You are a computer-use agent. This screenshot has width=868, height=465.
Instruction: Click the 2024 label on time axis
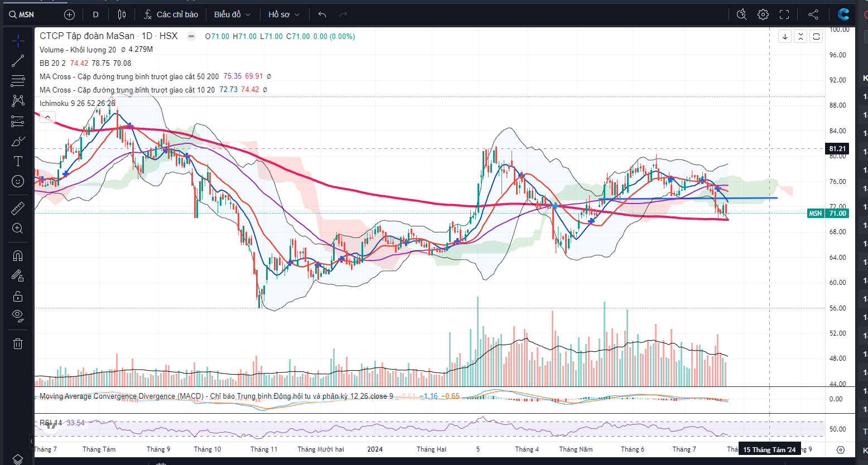375,449
